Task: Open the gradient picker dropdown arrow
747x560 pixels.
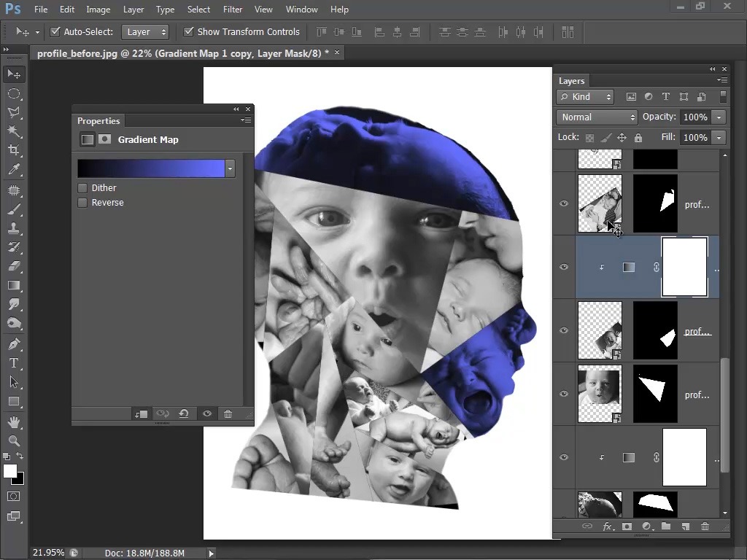Action: (x=231, y=168)
